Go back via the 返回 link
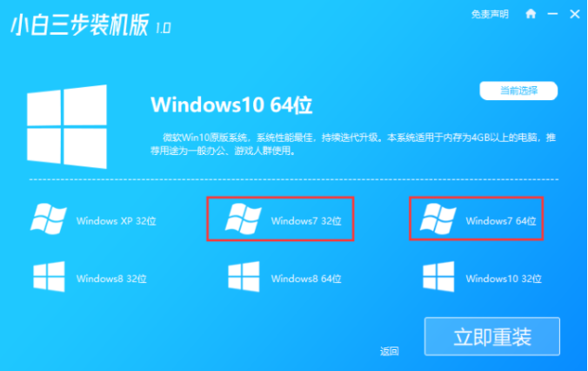The height and width of the screenshot is (371, 588). click(x=390, y=351)
